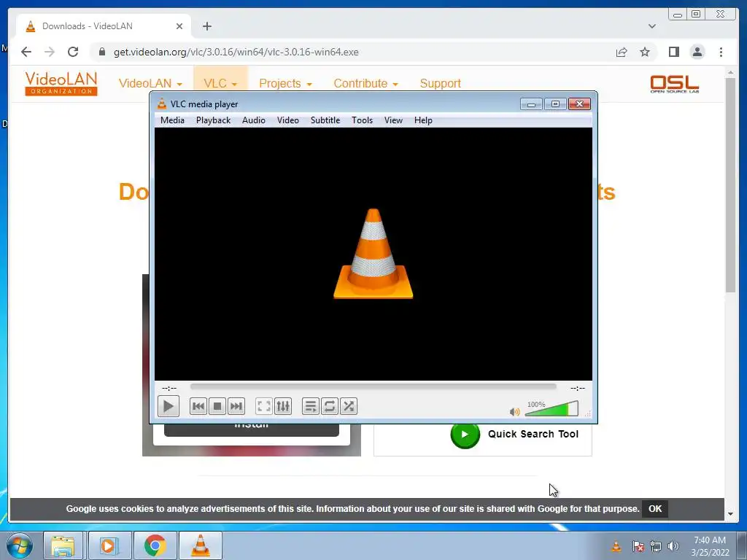Click the Chrome forward arrow
Image resolution: width=747 pixels, height=560 pixels.
(50, 52)
